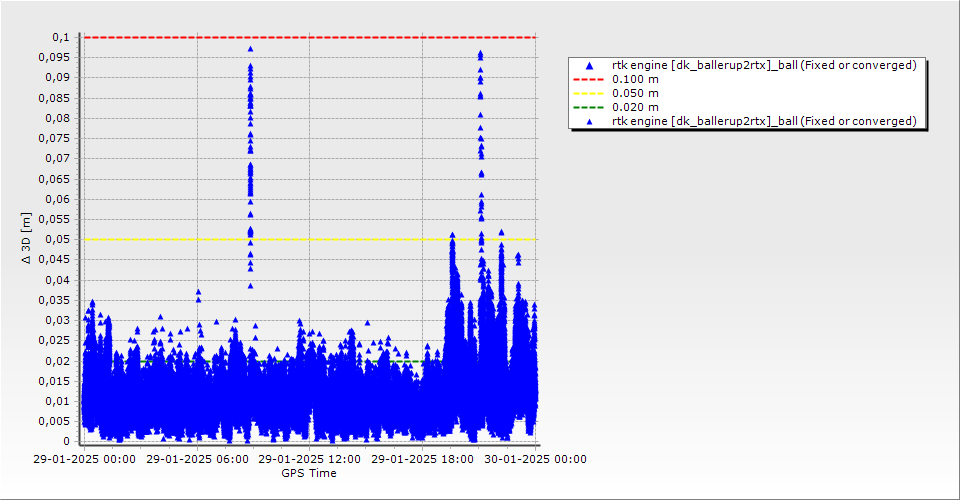Click the 29-01-2025 12:00 axis label
The image size is (960, 500).
coord(310,459)
